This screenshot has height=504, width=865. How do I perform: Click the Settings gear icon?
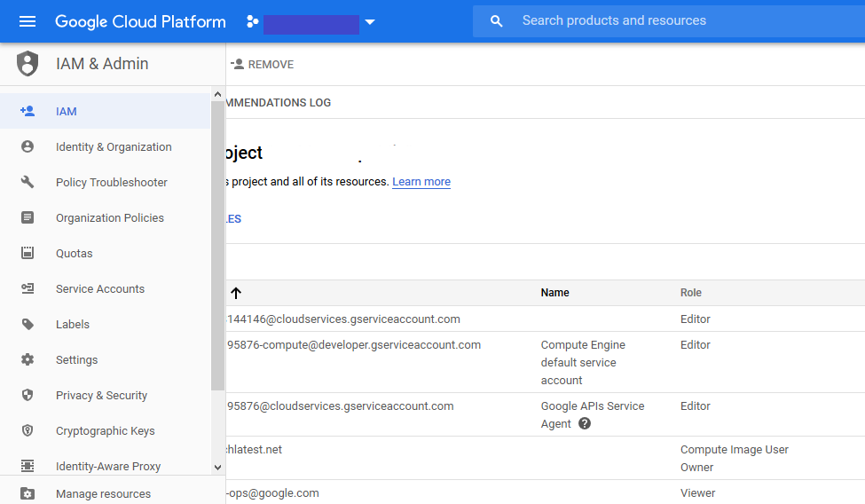pyautogui.click(x=27, y=359)
